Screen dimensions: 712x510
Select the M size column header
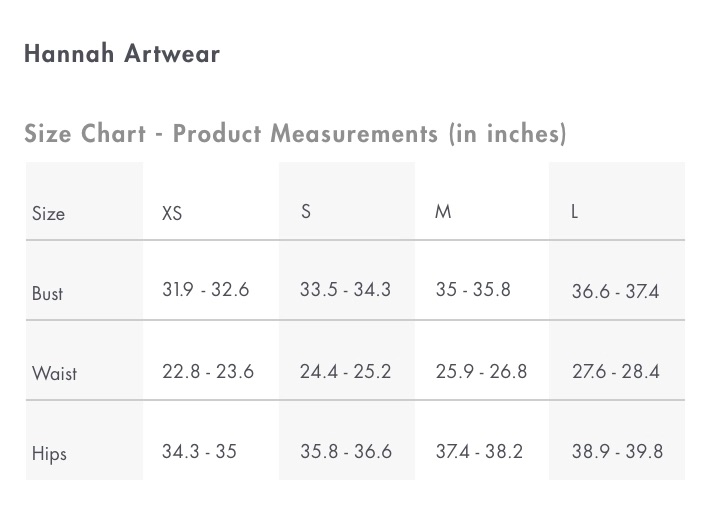click(443, 212)
